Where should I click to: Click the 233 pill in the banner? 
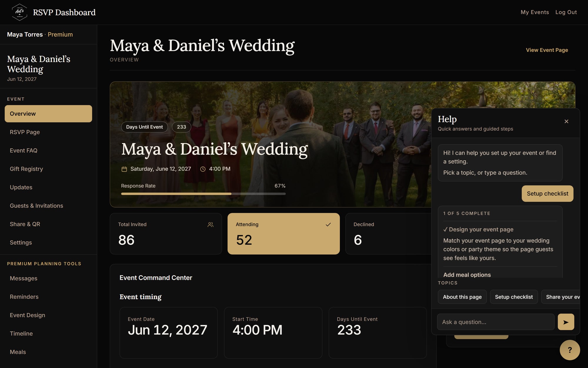pyautogui.click(x=181, y=127)
